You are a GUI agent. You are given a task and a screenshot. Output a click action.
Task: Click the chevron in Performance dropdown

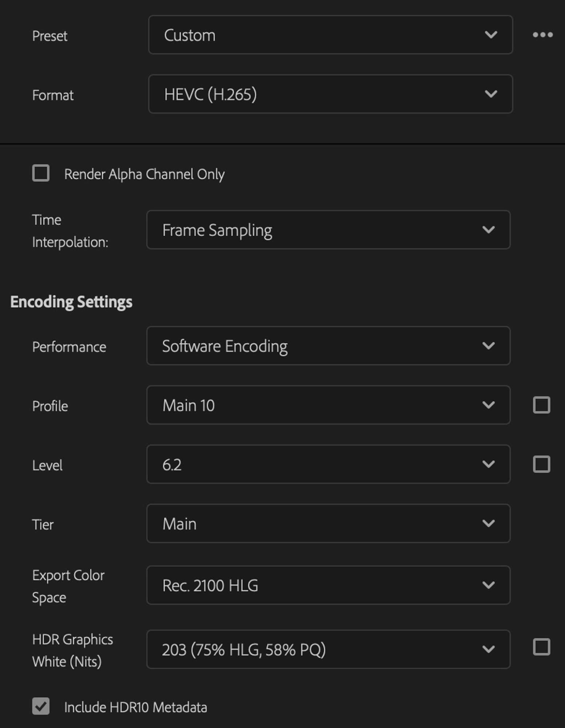point(488,346)
